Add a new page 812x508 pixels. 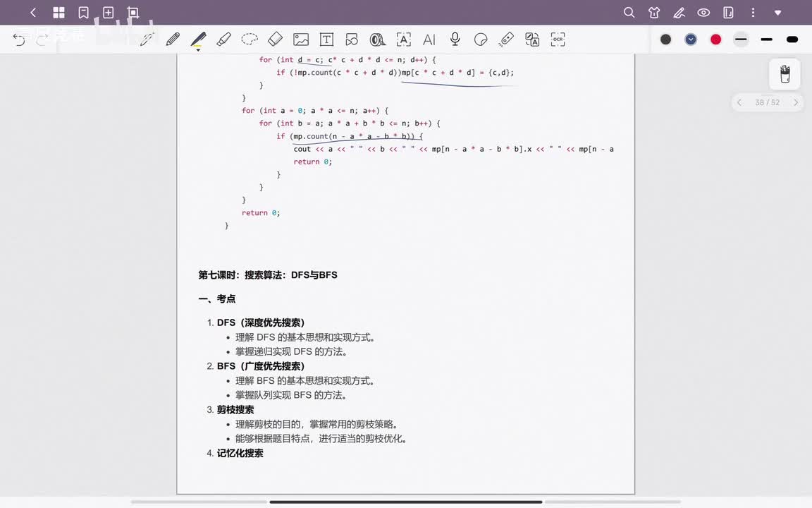pyautogui.click(x=109, y=13)
